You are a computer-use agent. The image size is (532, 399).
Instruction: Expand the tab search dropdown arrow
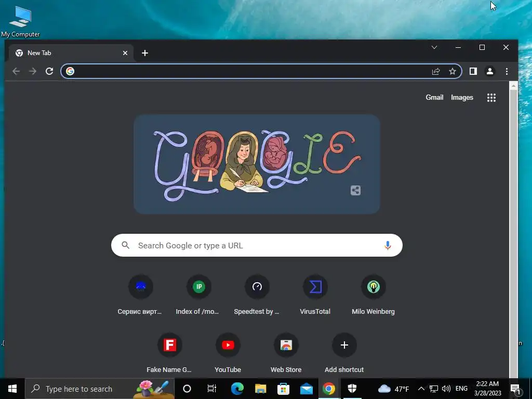434,47
